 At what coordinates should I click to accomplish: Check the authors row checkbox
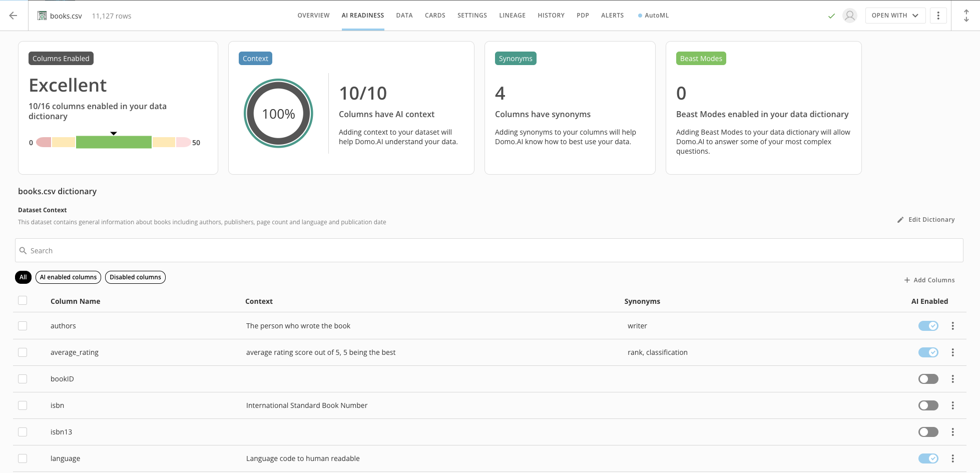(23, 326)
